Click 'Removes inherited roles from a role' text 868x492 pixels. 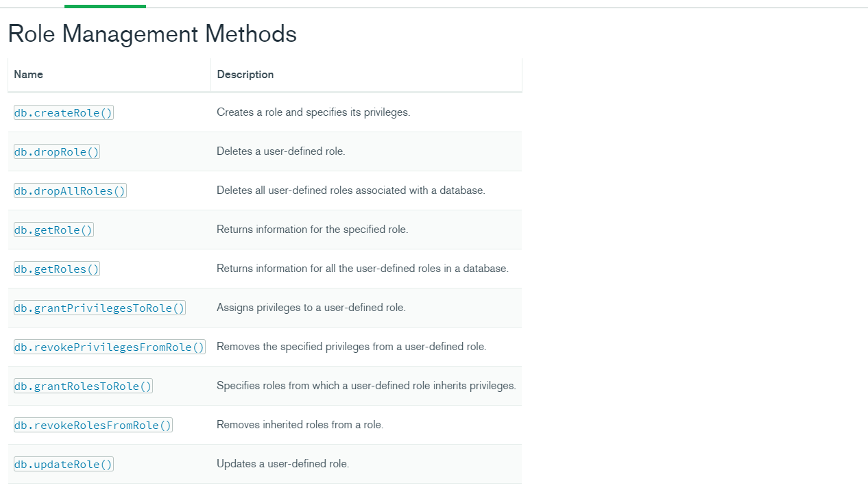click(x=300, y=425)
